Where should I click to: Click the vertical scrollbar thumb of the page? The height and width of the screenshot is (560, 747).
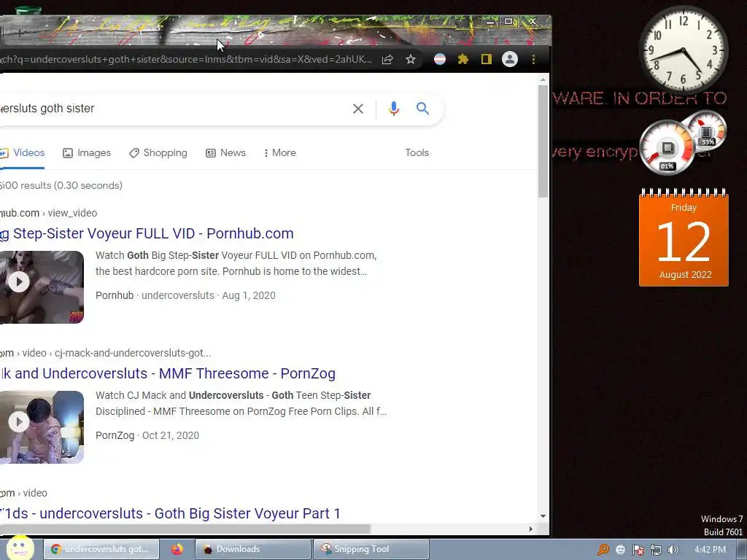pos(543,141)
